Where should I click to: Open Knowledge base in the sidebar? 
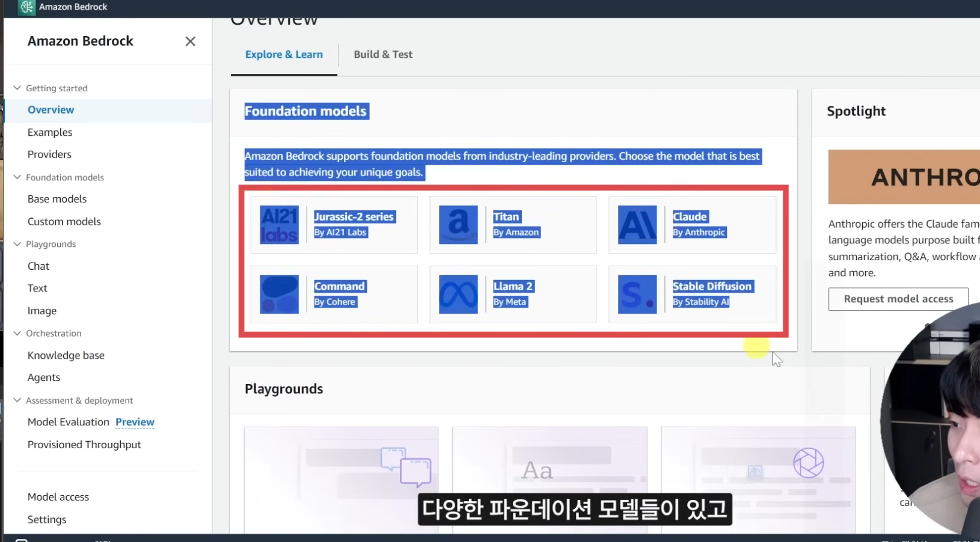click(x=66, y=355)
